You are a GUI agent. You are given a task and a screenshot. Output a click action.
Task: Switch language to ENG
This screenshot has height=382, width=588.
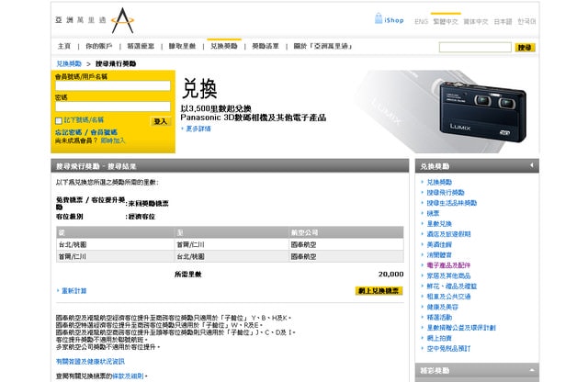[421, 22]
